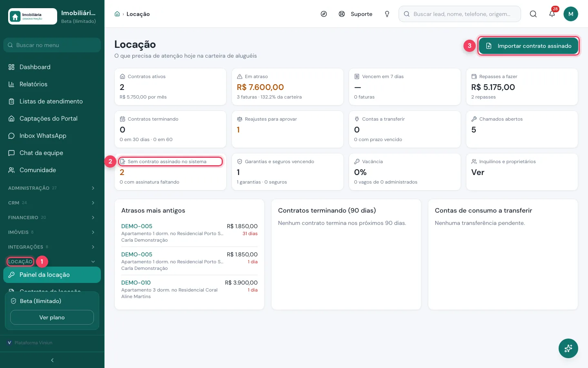Open the M user avatar menu

point(571,14)
